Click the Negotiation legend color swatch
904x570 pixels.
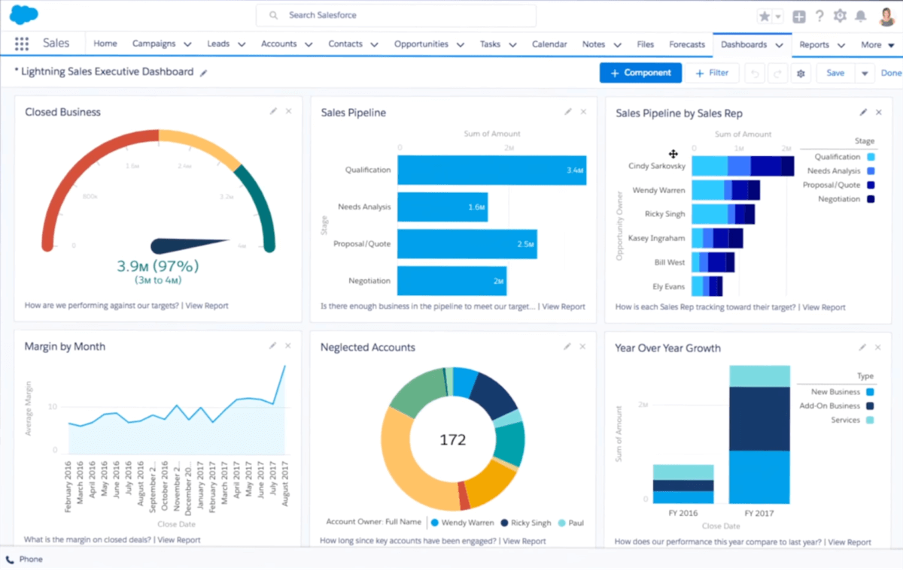coord(871,199)
